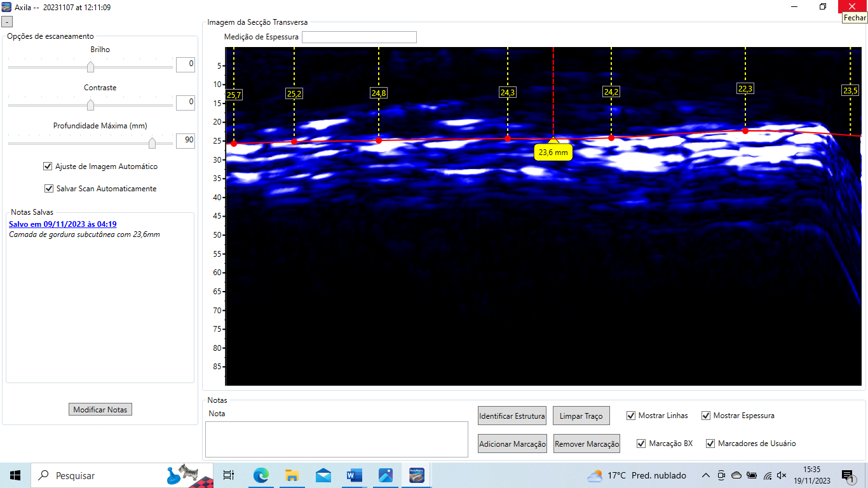This screenshot has height=488, width=868.
Task: Click the Medição de Espessura input field
Action: coord(359,37)
